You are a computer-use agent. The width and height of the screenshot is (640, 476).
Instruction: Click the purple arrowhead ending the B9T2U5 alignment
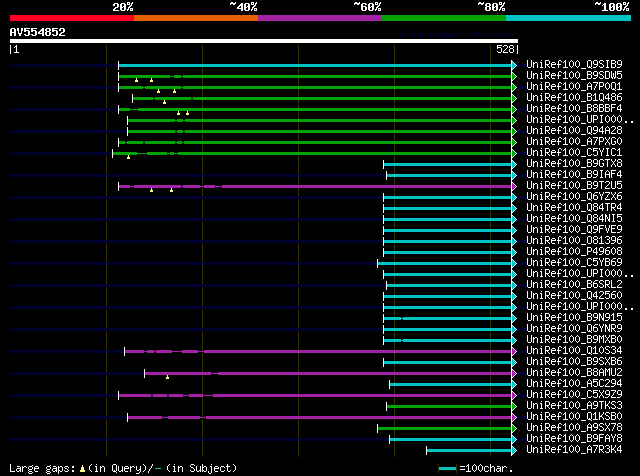514,187
